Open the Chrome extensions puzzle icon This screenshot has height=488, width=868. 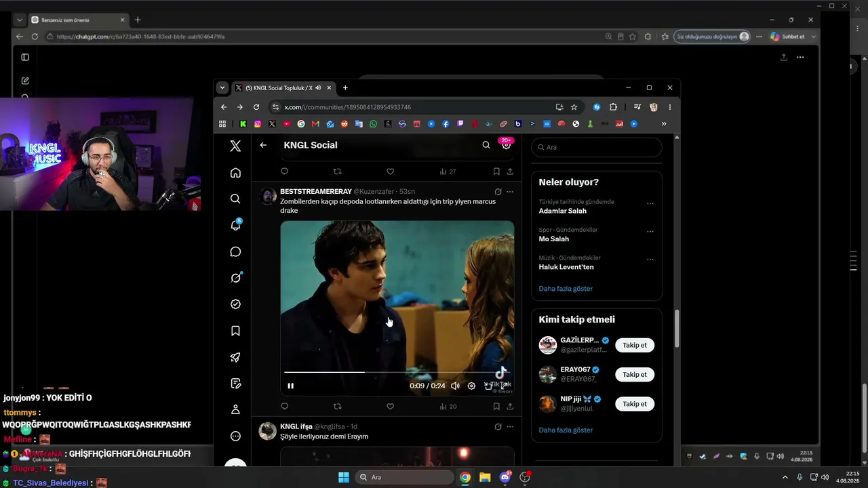click(x=613, y=107)
